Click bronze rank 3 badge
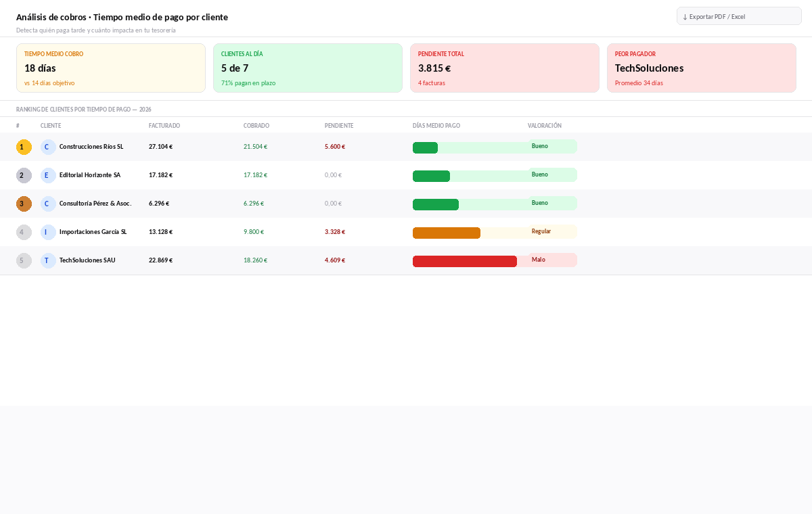Screen dimensions: 812x514 coord(24,204)
